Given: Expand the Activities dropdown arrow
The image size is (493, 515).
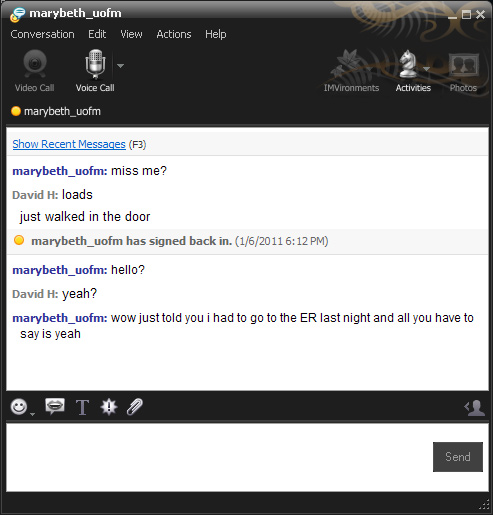Looking at the screenshot, I should tap(426, 69).
